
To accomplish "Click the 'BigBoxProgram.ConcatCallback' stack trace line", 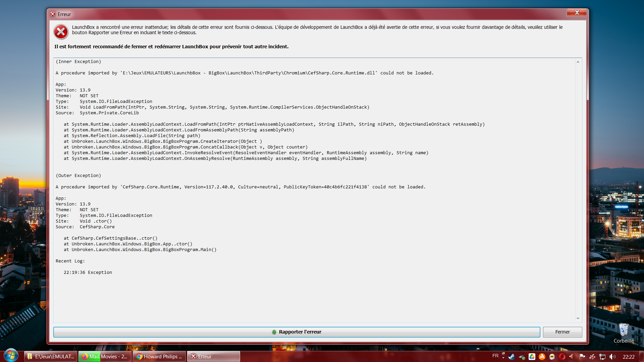I will coord(186,147).
